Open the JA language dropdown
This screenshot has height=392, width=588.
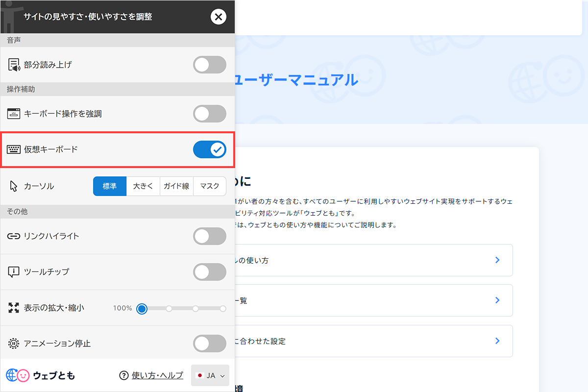click(210, 375)
